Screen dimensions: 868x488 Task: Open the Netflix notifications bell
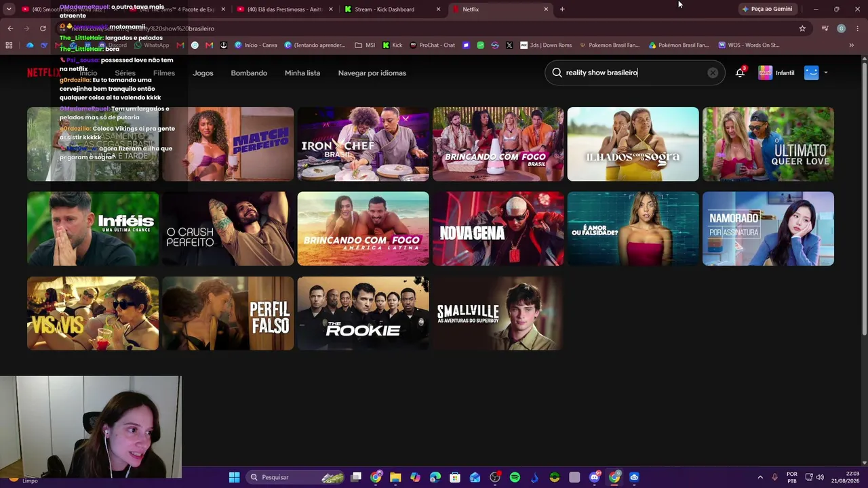(x=740, y=73)
